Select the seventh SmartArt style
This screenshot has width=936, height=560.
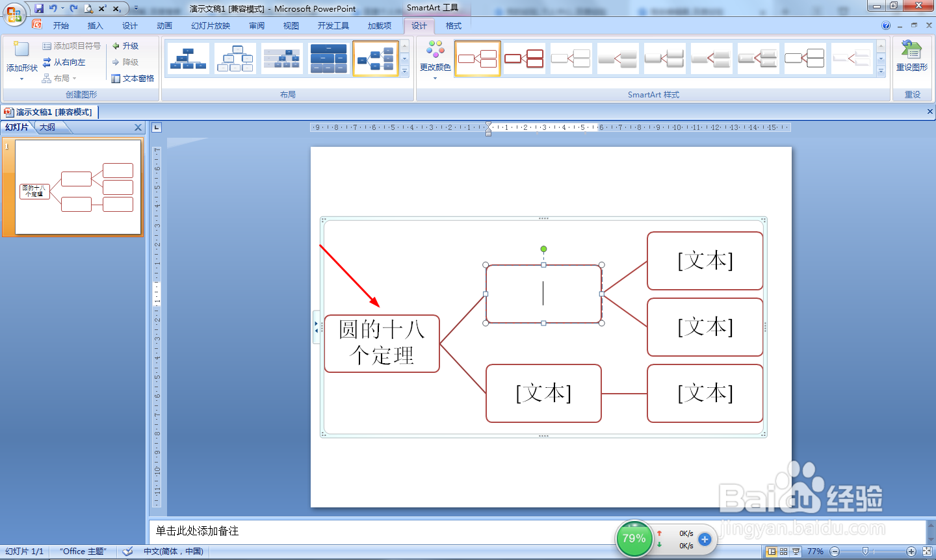[x=758, y=58]
